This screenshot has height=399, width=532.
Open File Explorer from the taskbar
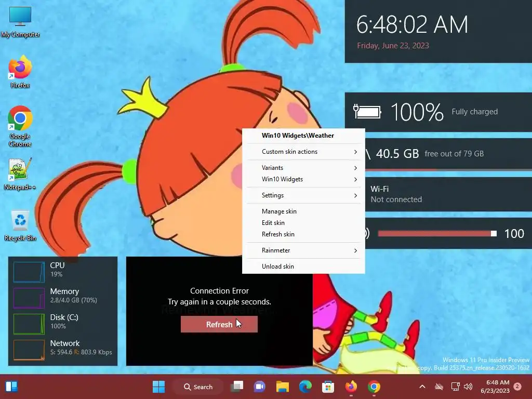click(282, 387)
